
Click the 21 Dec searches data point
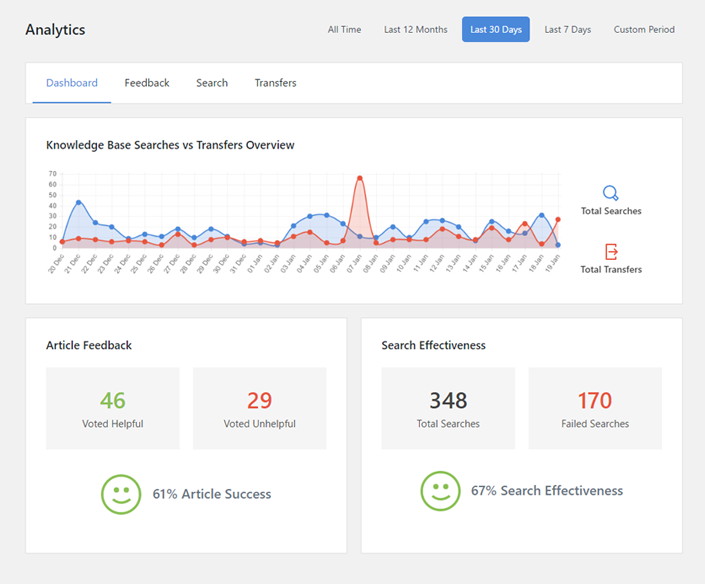[78, 203]
